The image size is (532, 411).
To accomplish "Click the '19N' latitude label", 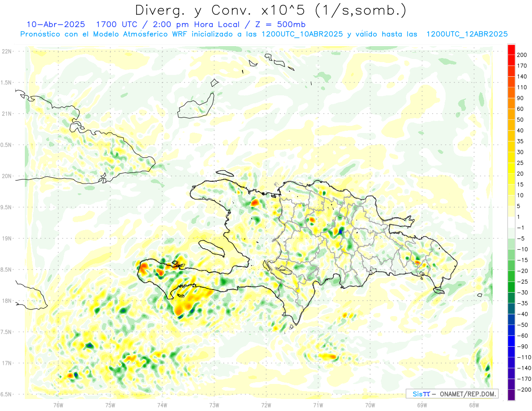I will click(6, 239).
